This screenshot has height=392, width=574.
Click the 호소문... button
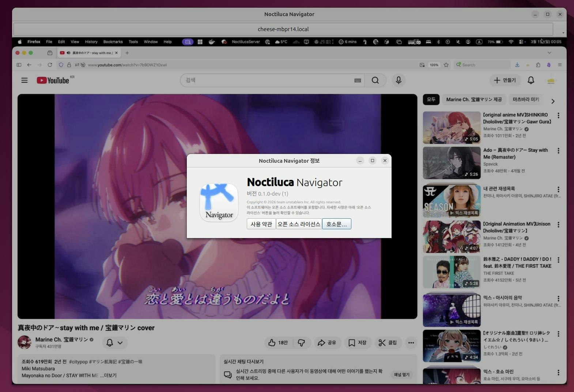336,224
